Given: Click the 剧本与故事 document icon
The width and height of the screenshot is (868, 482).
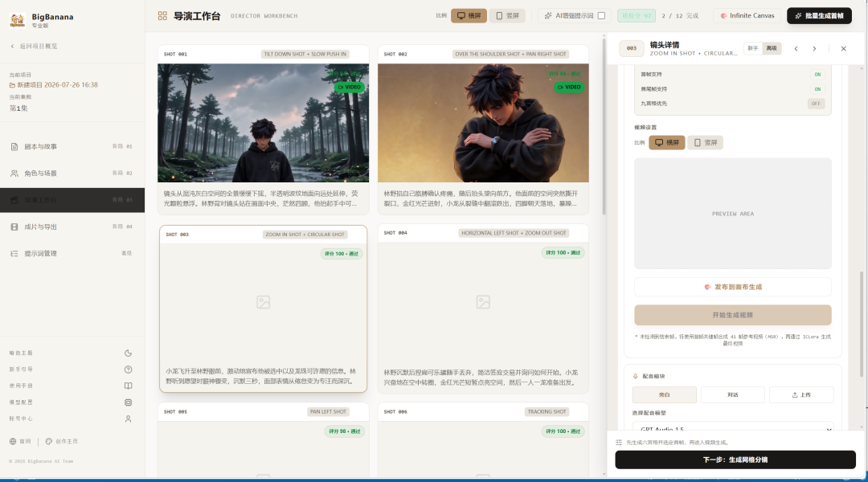Looking at the screenshot, I should pyautogui.click(x=14, y=147).
